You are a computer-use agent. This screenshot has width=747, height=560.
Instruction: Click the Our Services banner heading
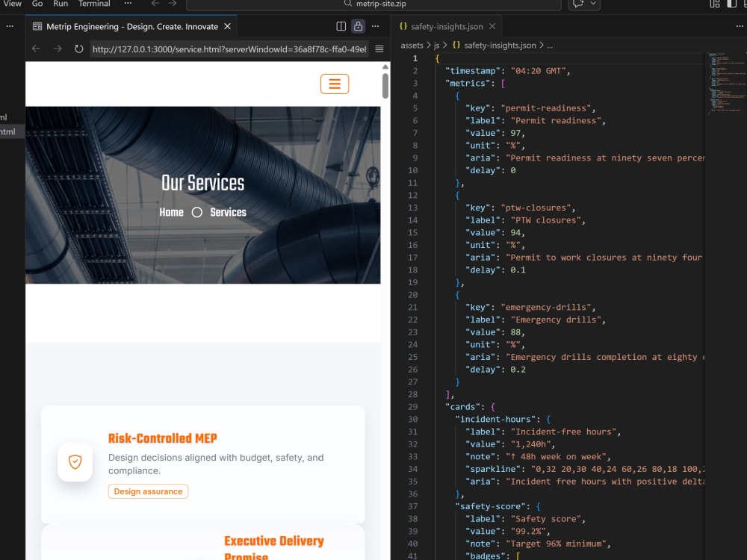coord(203,183)
